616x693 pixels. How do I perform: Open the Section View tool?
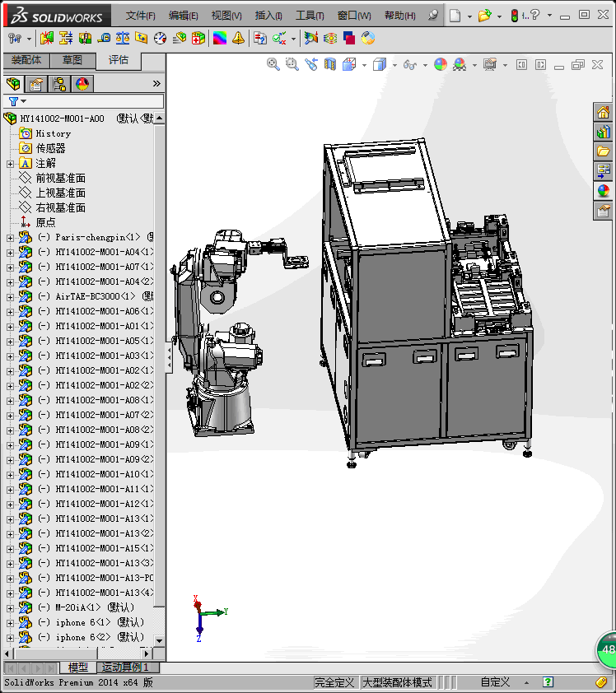tap(330, 64)
